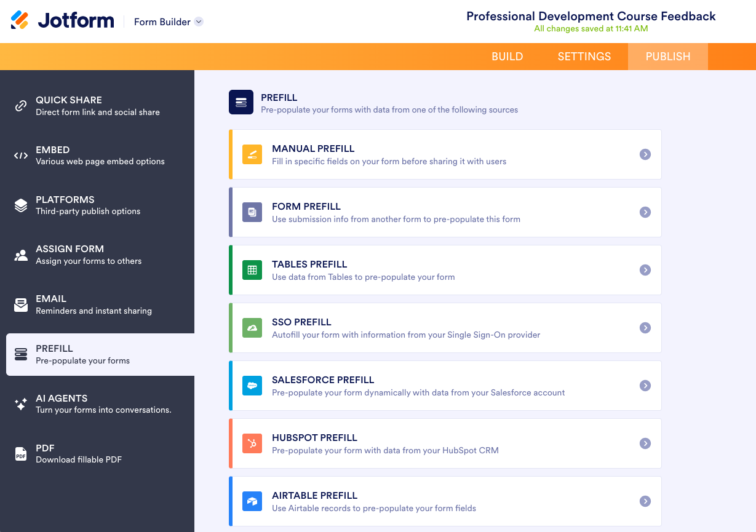The width and height of the screenshot is (756, 532).
Task: Select the SSO PREFILL title
Action: tap(301, 322)
